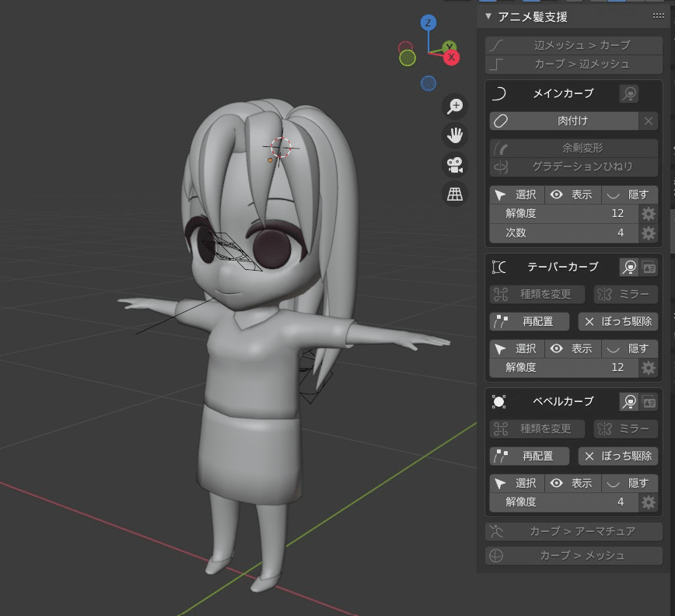Click the Z axis on navigation gizmo
Screen dimensions: 675x616
tap(428, 23)
